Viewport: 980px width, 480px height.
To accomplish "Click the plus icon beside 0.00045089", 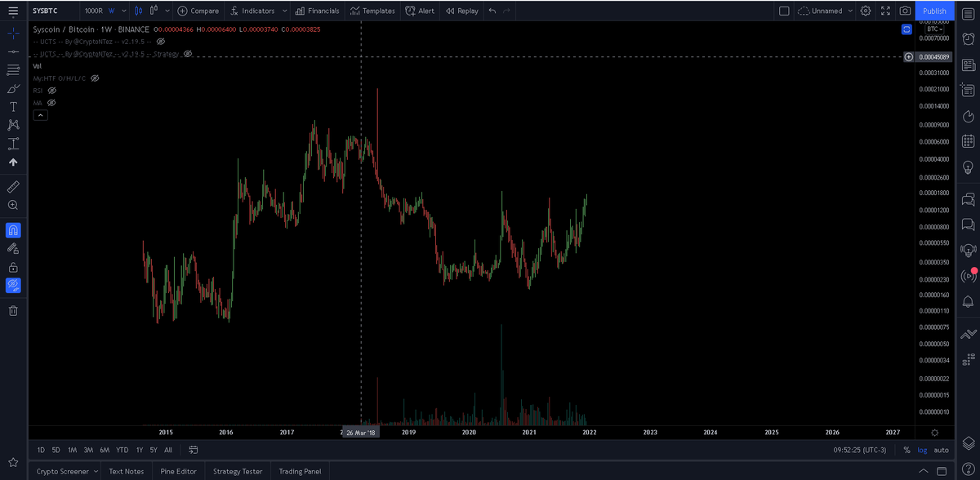I will pos(909,57).
